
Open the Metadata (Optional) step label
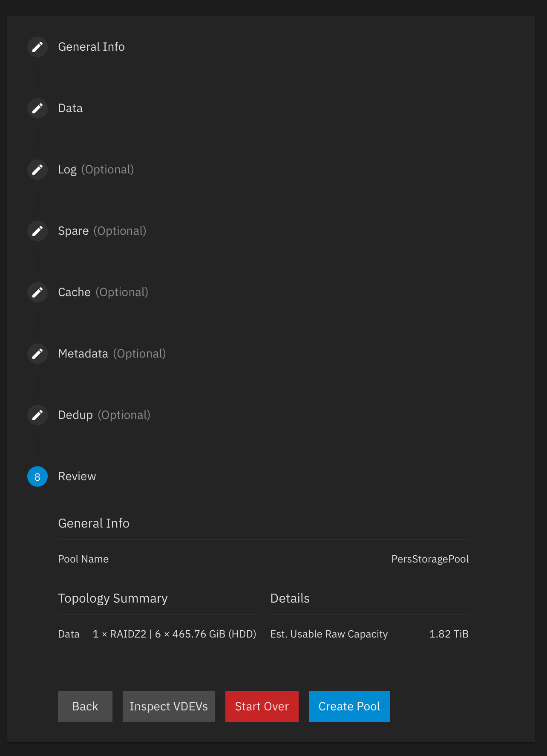(x=112, y=354)
